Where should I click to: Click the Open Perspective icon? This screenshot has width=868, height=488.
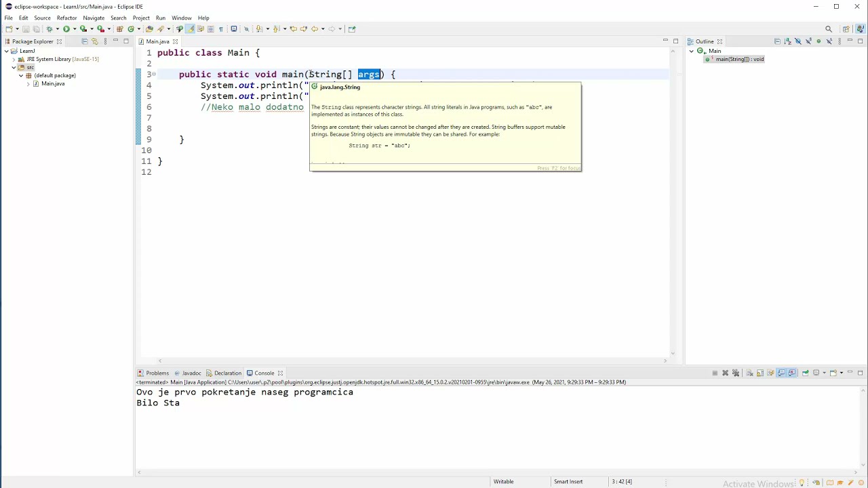(846, 28)
